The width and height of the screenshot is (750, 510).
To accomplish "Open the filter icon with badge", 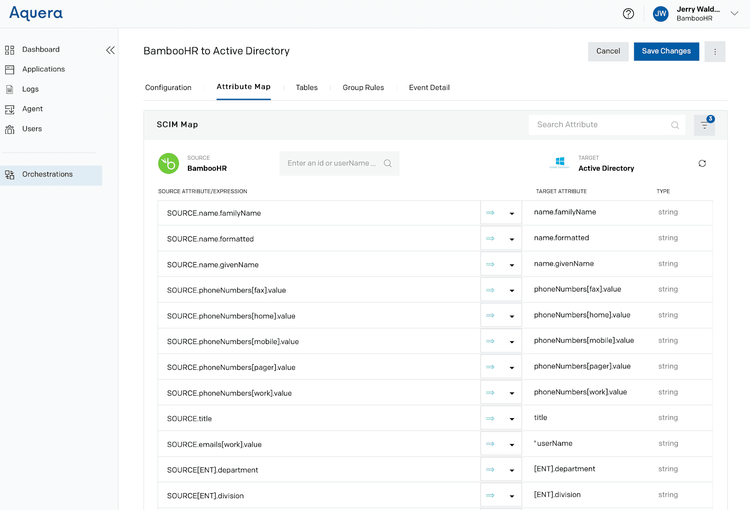I will (705, 125).
